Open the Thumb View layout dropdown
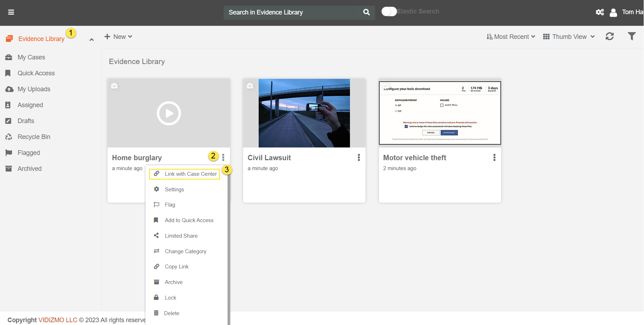The height and width of the screenshot is (325, 644). coord(569,37)
